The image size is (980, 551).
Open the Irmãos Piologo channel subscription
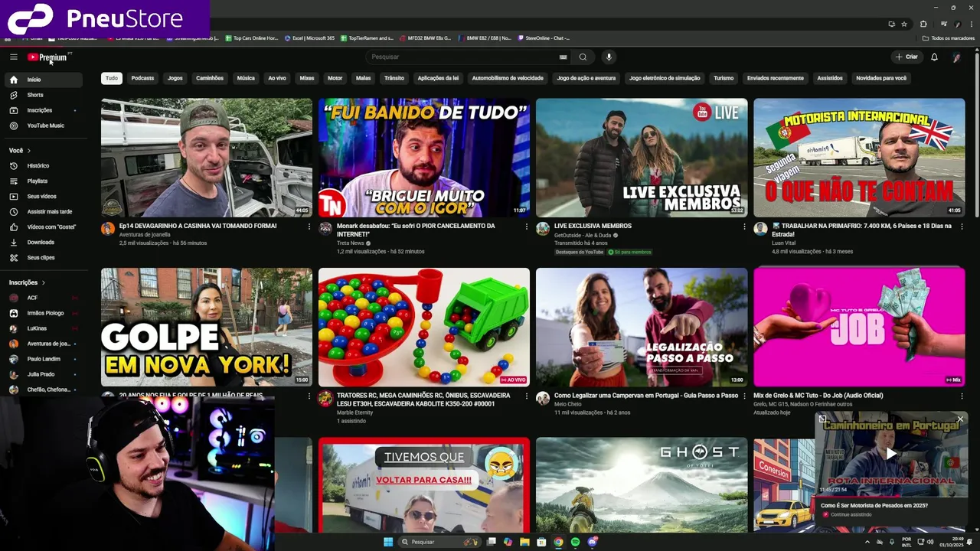pyautogui.click(x=45, y=313)
